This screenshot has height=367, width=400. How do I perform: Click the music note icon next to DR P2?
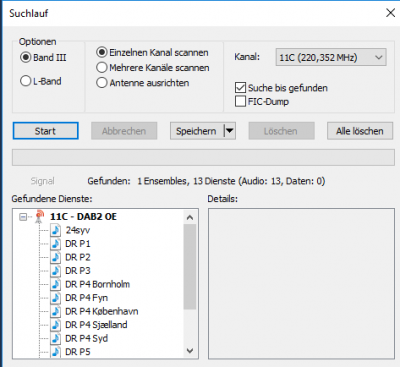point(56,257)
